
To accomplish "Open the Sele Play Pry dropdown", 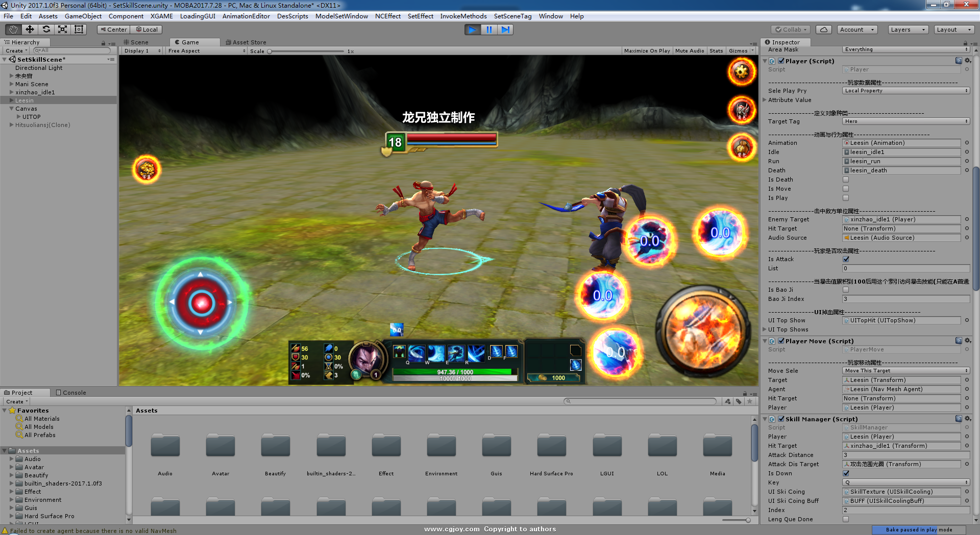I will click(906, 91).
